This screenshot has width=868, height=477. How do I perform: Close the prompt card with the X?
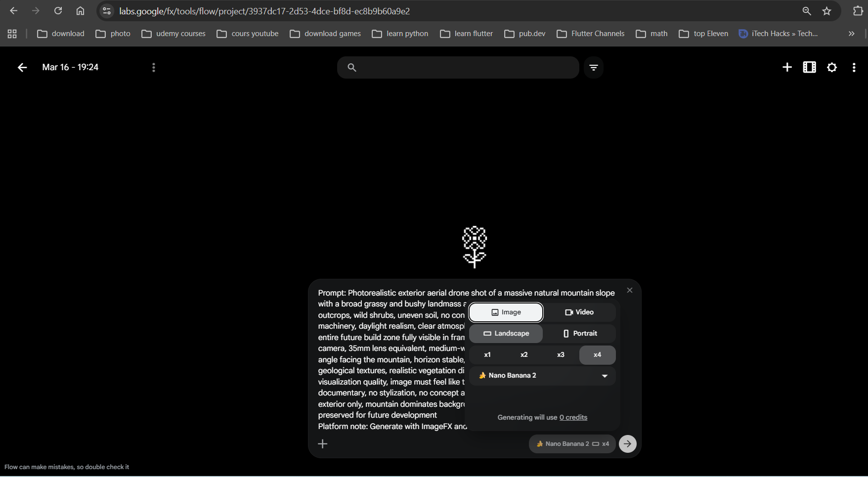(x=629, y=290)
